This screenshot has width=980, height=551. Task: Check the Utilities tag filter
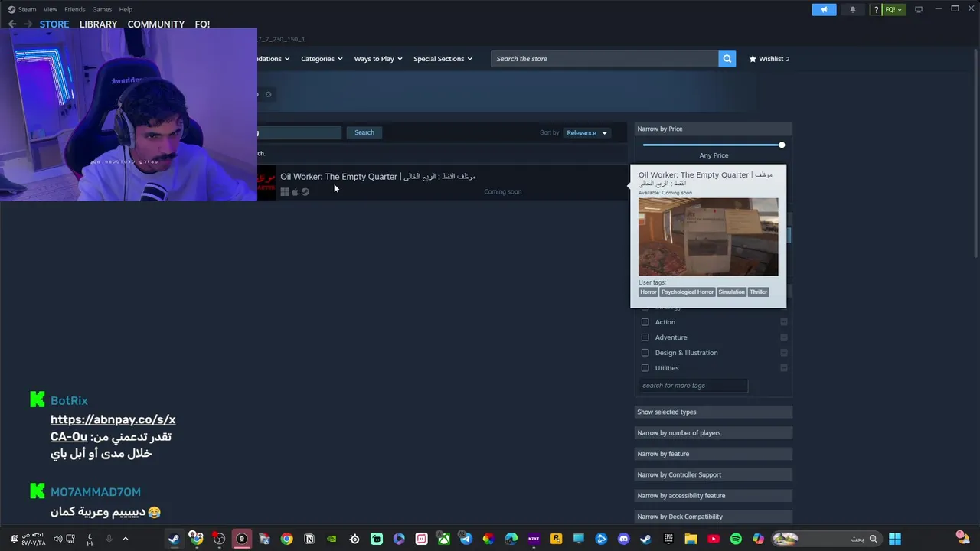[x=645, y=368]
